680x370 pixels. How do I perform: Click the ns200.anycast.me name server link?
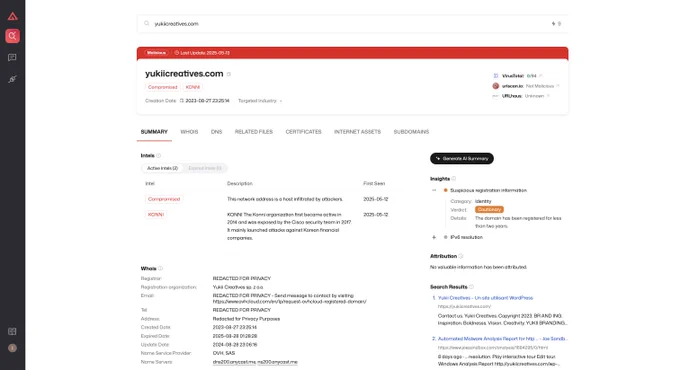[278, 362]
